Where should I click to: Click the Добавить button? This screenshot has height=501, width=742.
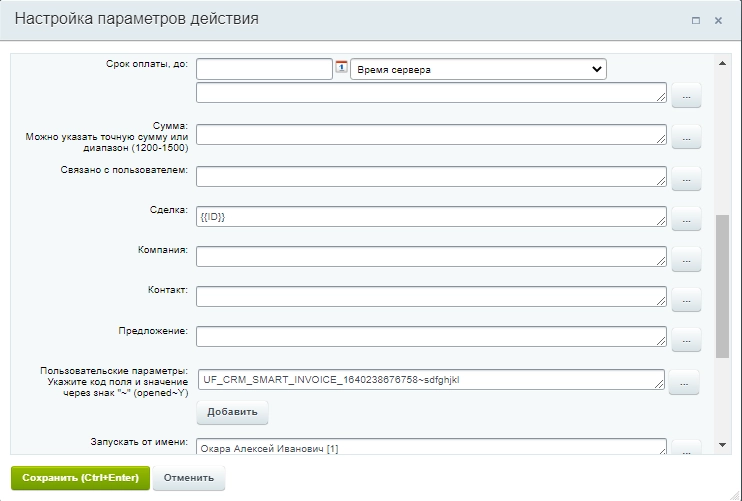tap(232, 412)
